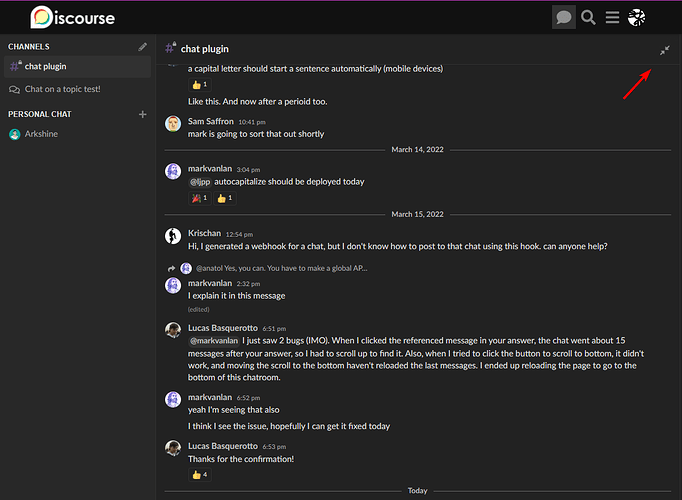This screenshot has width=682, height=500.
Task: Click Sam Saffron's avatar
Action: click(x=173, y=124)
